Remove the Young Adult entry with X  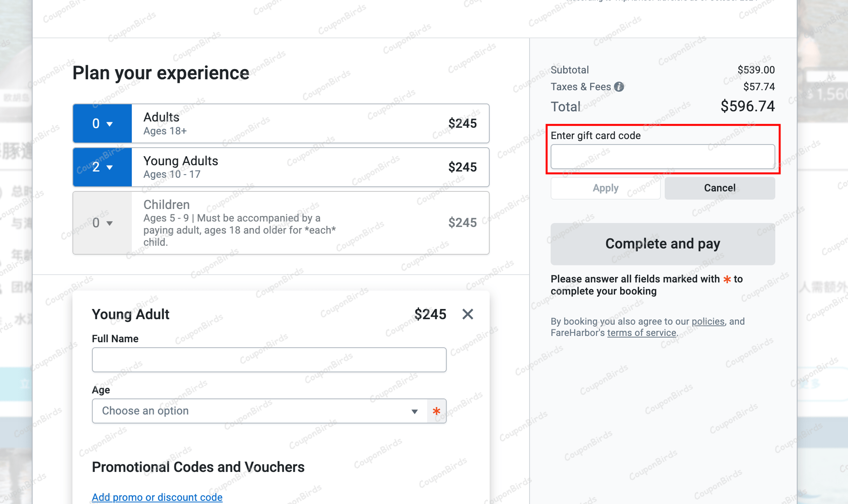coord(467,314)
